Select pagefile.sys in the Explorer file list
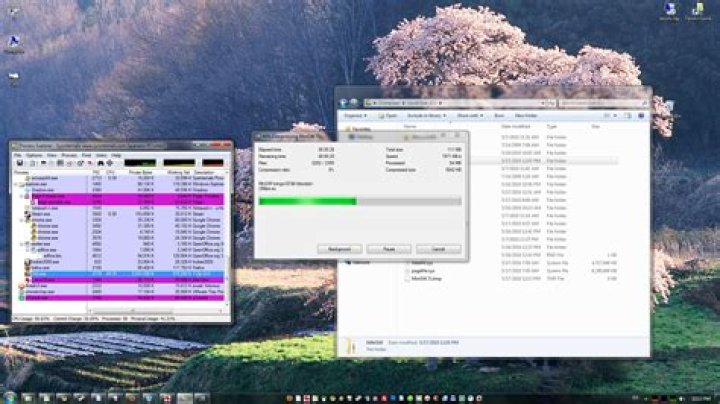720x404 pixels. coord(422,271)
